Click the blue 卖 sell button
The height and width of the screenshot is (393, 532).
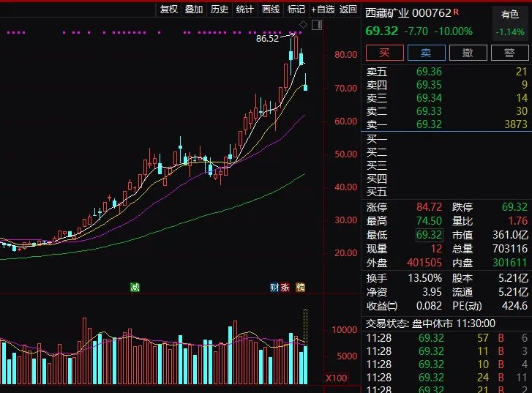pyautogui.click(x=426, y=53)
